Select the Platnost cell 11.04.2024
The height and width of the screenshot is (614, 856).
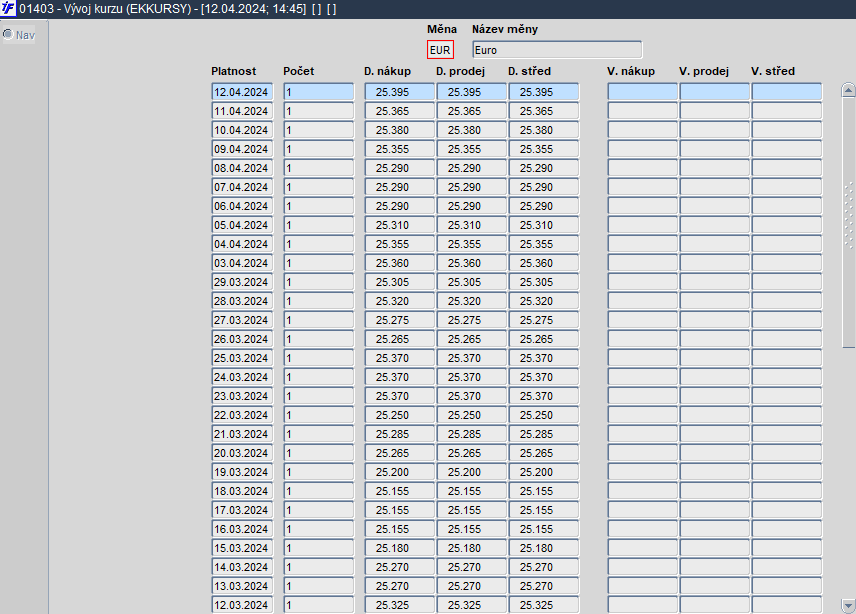242,111
